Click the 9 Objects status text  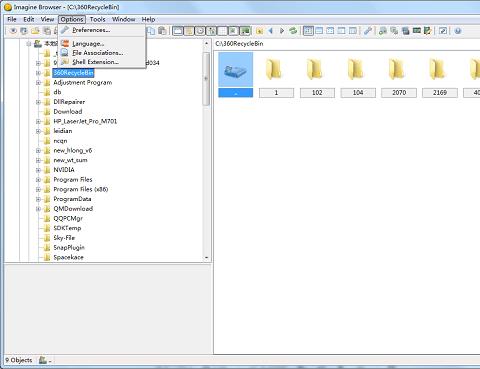click(19, 360)
